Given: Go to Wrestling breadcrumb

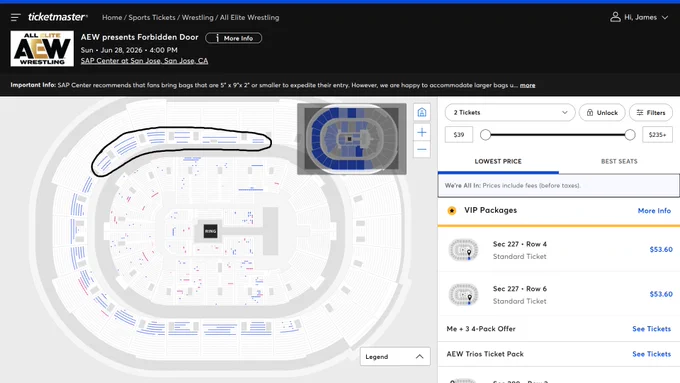Looking at the screenshot, I should tap(197, 17).
